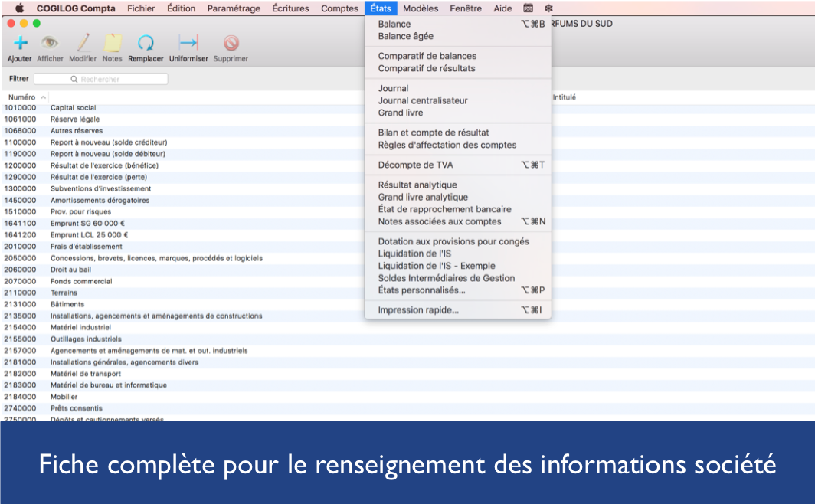Image resolution: width=815 pixels, height=504 pixels.
Task: Choose Comparatif de balances
Action: click(458, 56)
